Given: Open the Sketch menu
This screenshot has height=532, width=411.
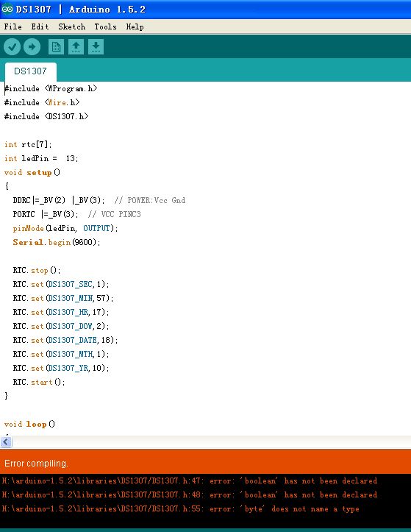Looking at the screenshot, I should [x=71, y=26].
